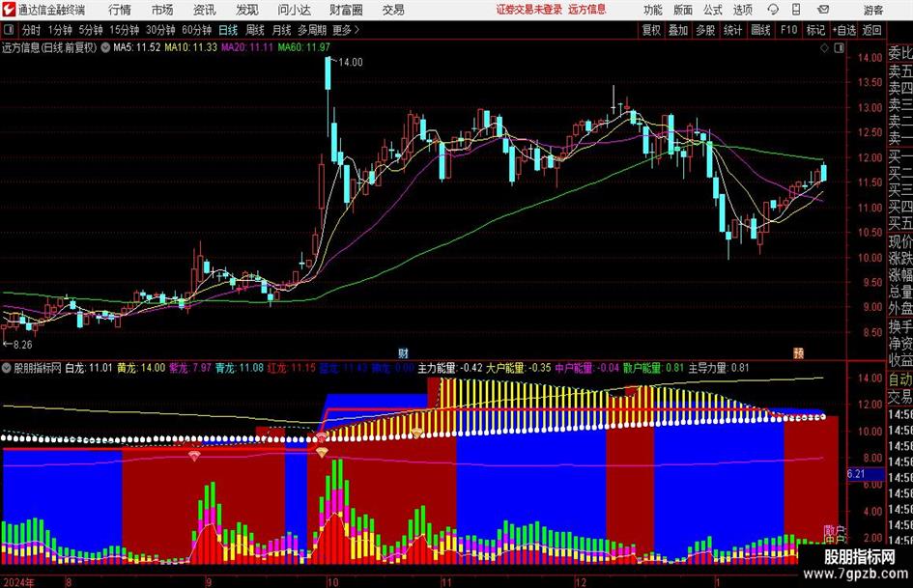Click the 2024年 date axis label
Image resolution: width=913 pixels, height=588 pixels.
(18, 582)
